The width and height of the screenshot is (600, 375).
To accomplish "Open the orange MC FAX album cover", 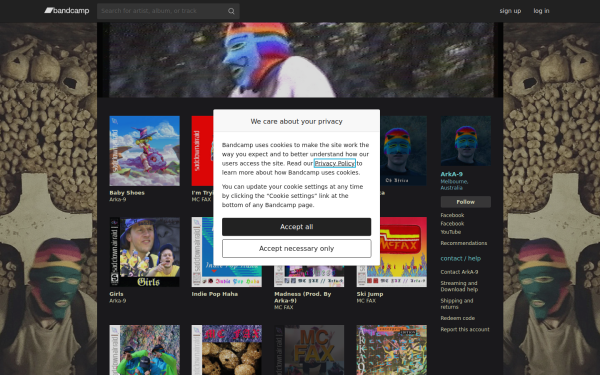I will coord(309,350).
